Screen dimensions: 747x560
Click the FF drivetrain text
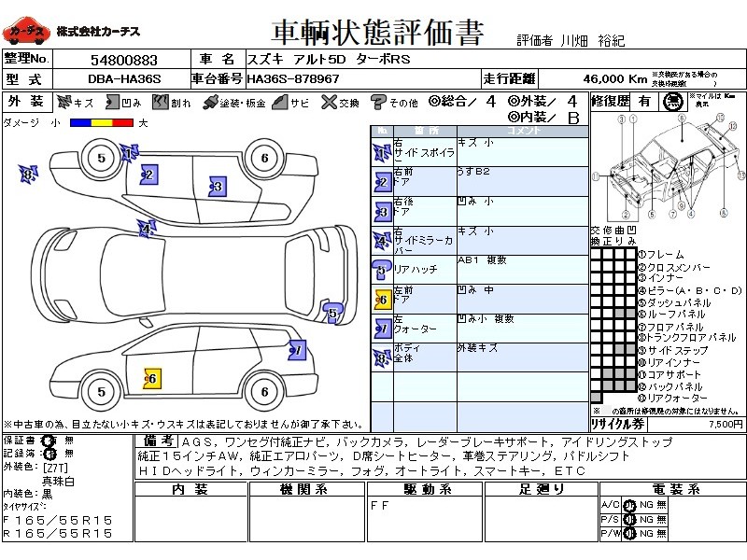(380, 505)
